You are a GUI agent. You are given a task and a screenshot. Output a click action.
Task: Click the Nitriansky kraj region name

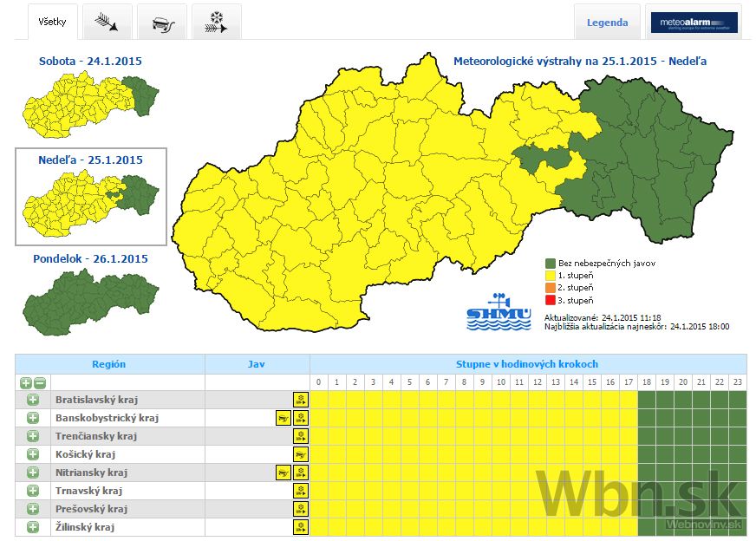91,473
